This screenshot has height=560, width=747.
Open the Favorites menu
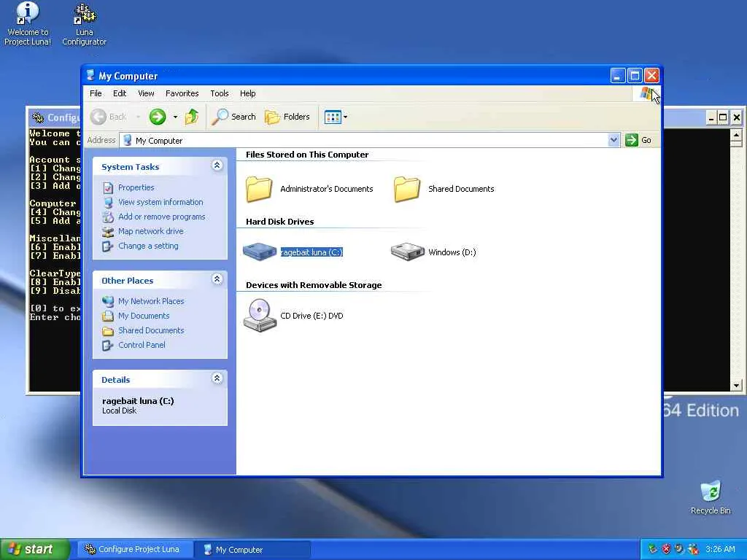click(182, 93)
